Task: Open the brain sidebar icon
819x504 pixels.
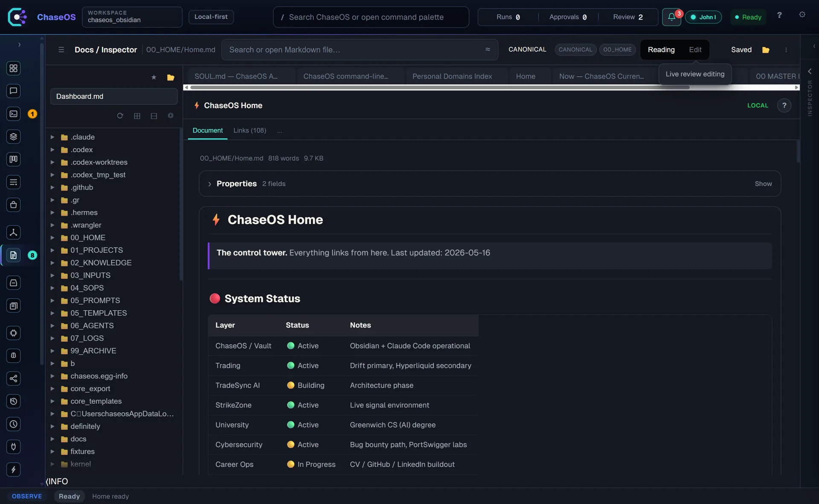Action: (x=13, y=356)
